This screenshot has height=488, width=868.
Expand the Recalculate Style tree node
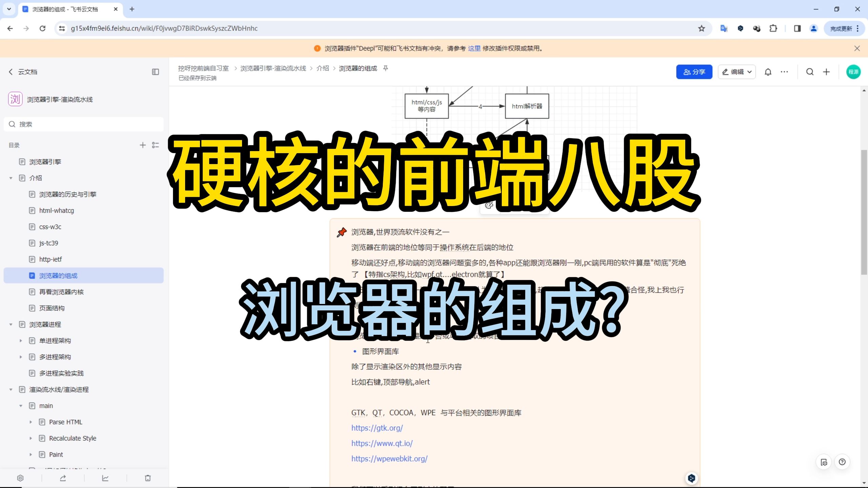click(31, 438)
